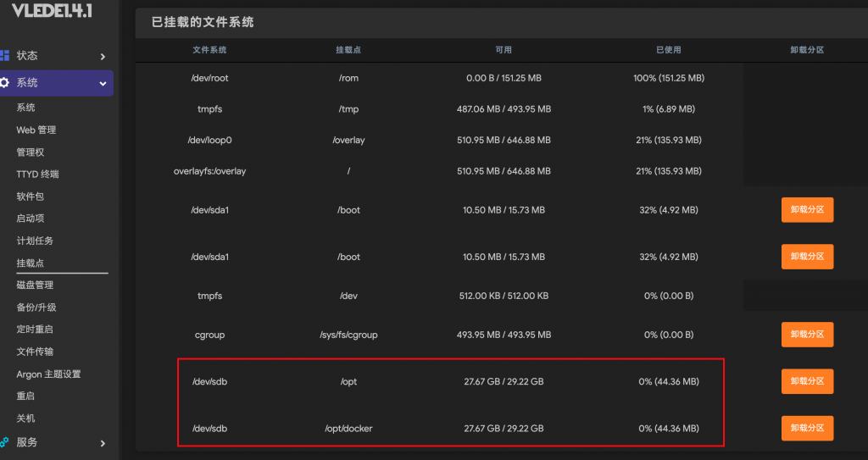This screenshot has width=868, height=460.
Task: Navigate to 计划任务
Action: [35, 241]
